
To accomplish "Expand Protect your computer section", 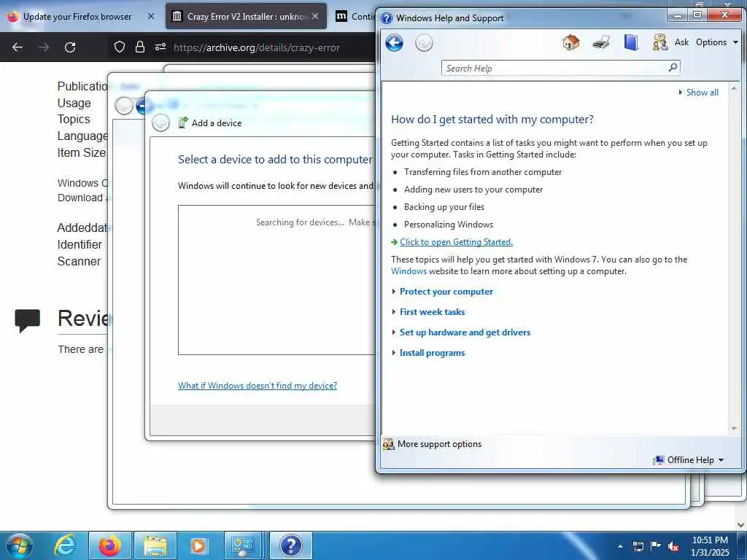I will pyautogui.click(x=446, y=292).
